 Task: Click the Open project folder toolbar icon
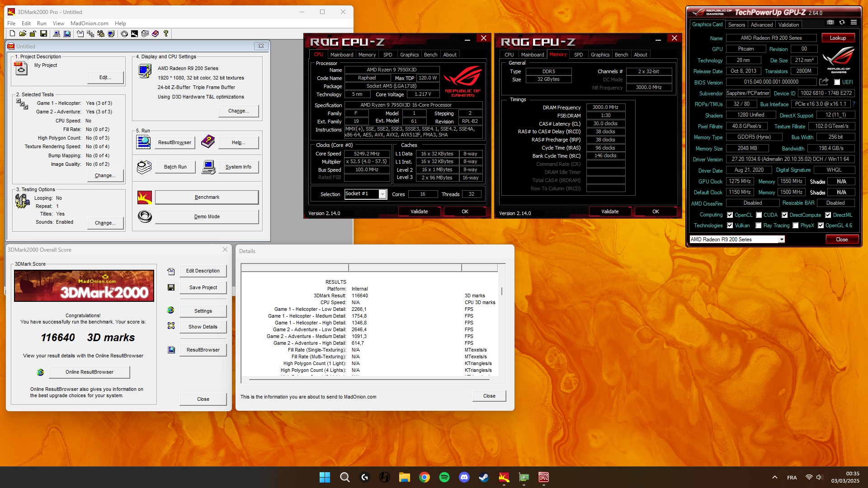click(x=23, y=33)
